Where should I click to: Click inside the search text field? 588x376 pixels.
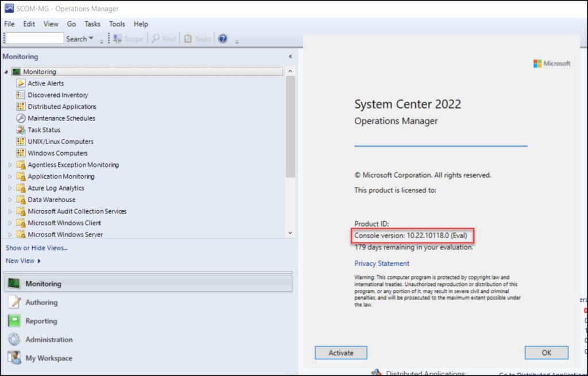pos(35,38)
